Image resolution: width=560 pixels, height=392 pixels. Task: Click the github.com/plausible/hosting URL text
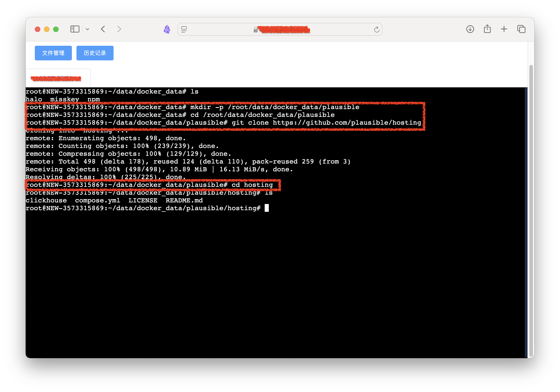click(x=347, y=123)
